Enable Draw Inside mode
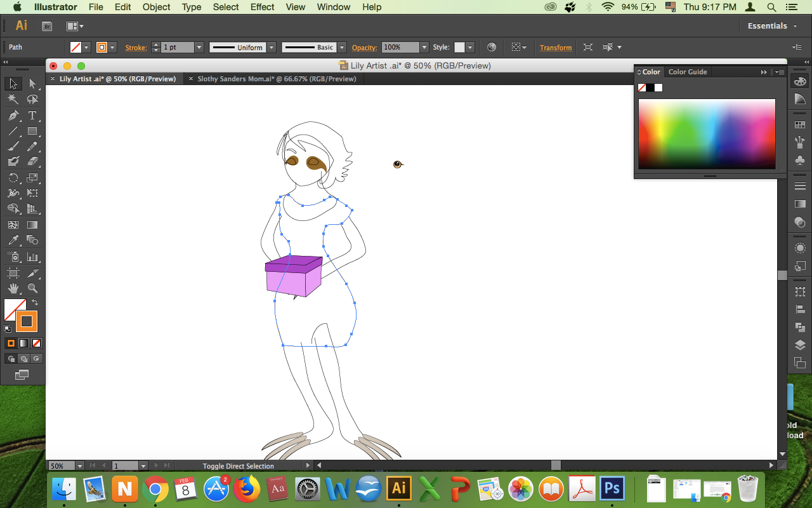The image size is (812, 508). (37, 359)
